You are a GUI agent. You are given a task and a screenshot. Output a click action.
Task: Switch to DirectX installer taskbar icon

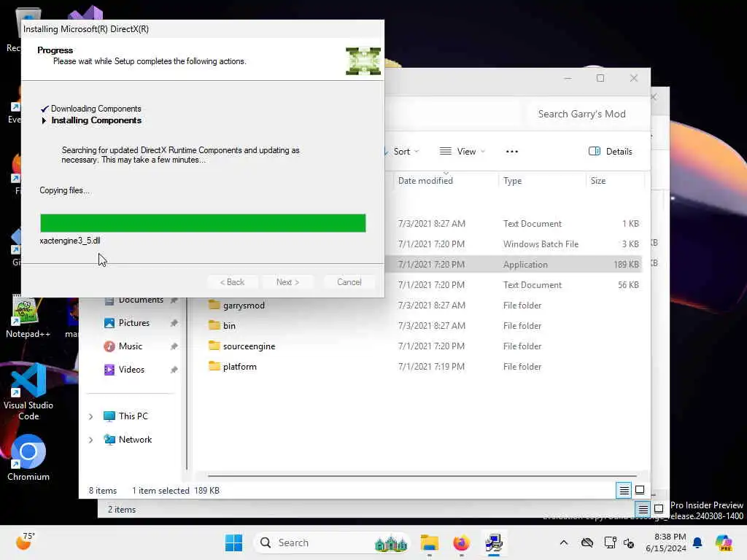(494, 542)
